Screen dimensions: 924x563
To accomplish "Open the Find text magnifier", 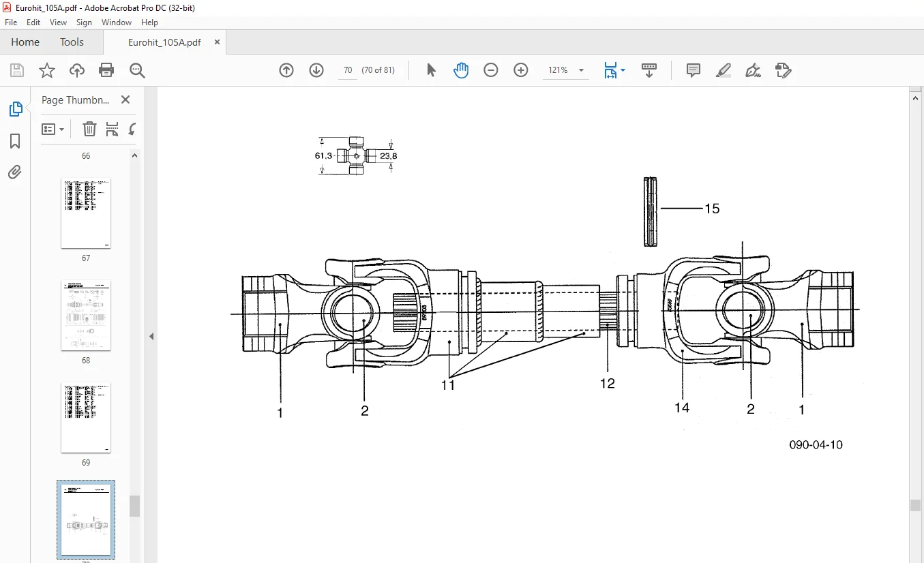I will pos(137,70).
